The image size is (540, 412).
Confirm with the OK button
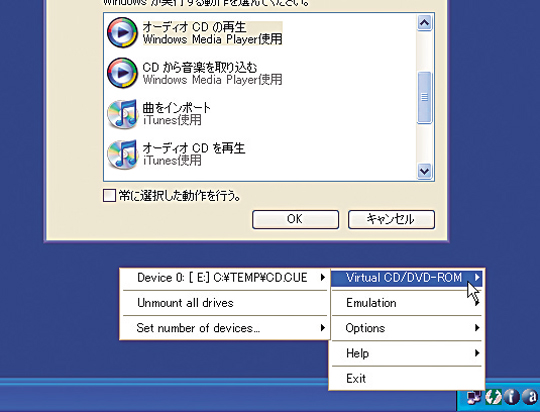295,219
